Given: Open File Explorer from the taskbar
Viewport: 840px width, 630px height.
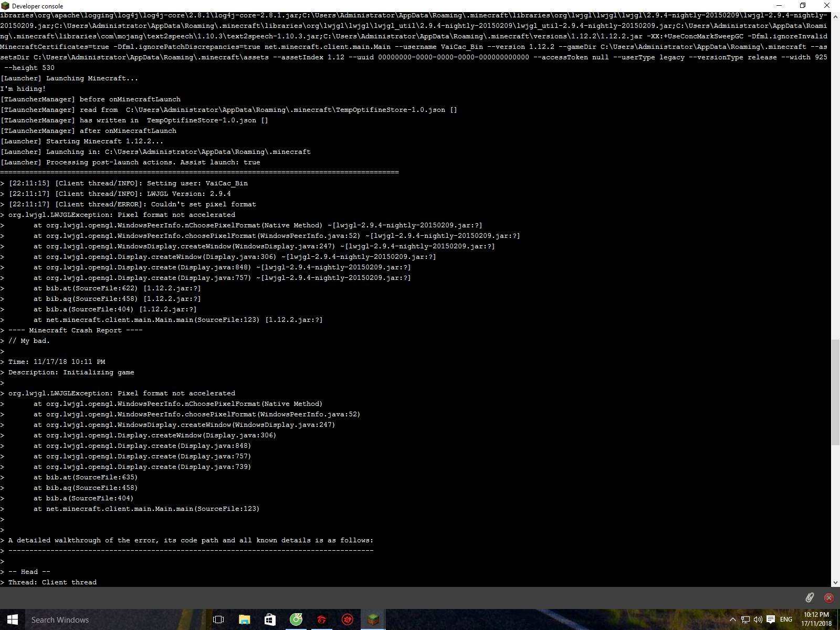Looking at the screenshot, I should (244, 619).
